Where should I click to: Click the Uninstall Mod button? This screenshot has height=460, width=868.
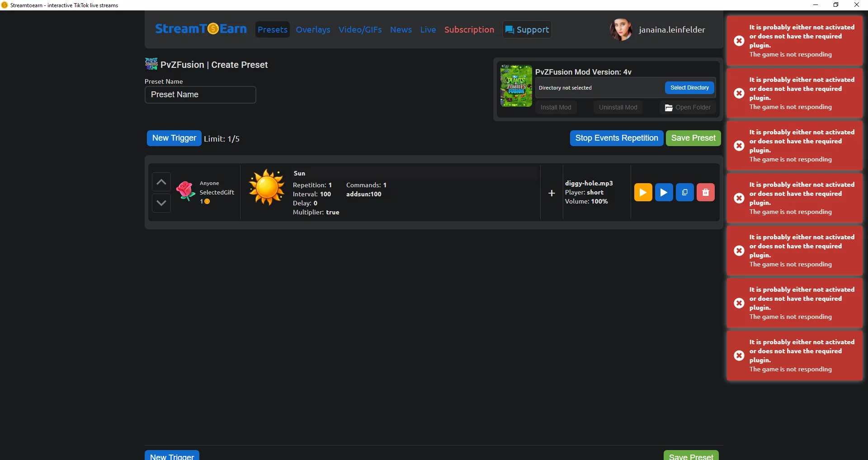[618, 107]
